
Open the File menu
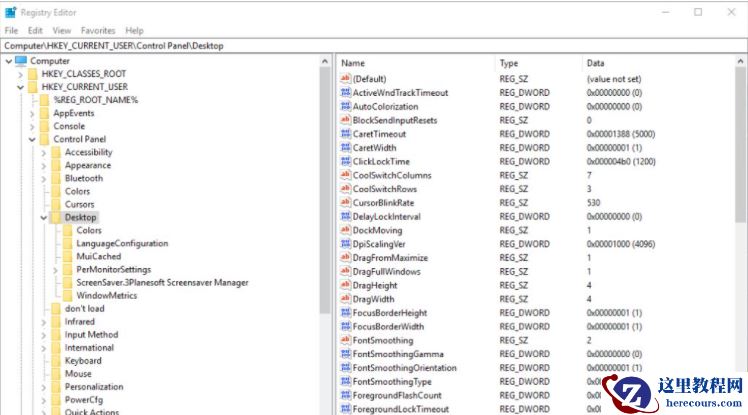11,31
